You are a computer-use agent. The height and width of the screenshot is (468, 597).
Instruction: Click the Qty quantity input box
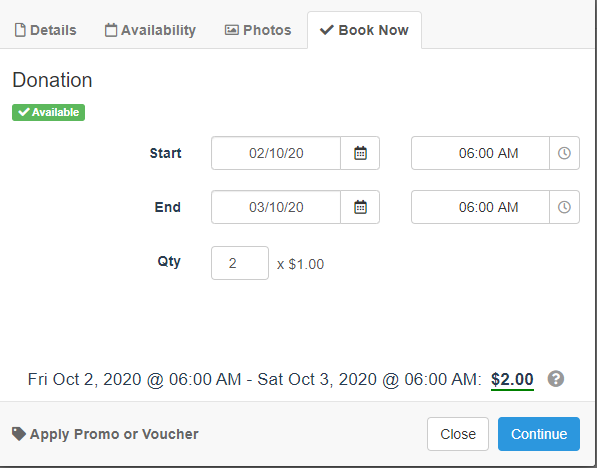[240, 263]
